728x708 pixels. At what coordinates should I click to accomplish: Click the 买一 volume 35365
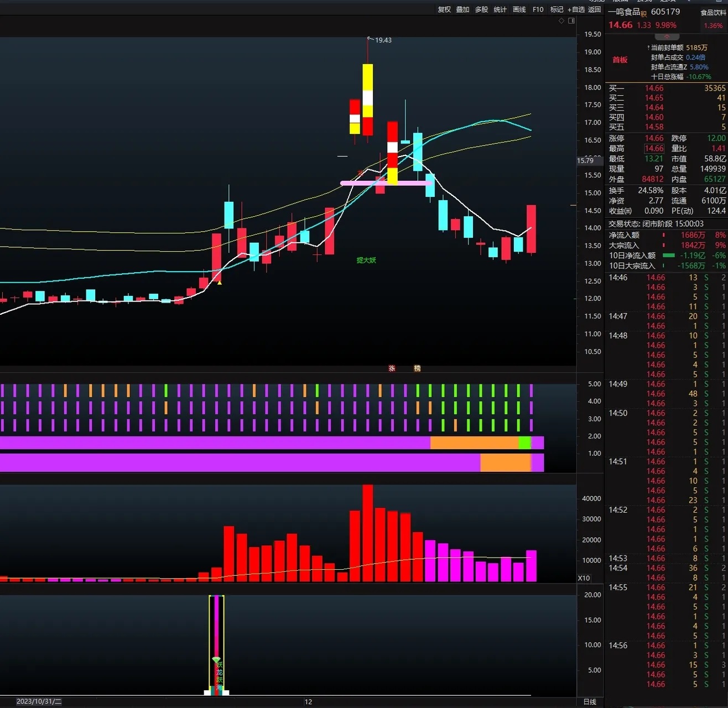coord(715,88)
